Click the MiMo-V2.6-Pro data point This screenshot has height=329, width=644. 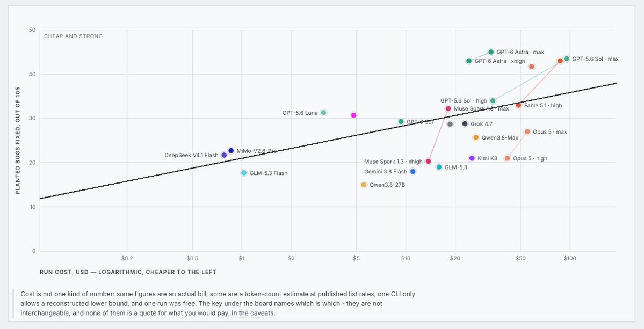tap(231, 151)
